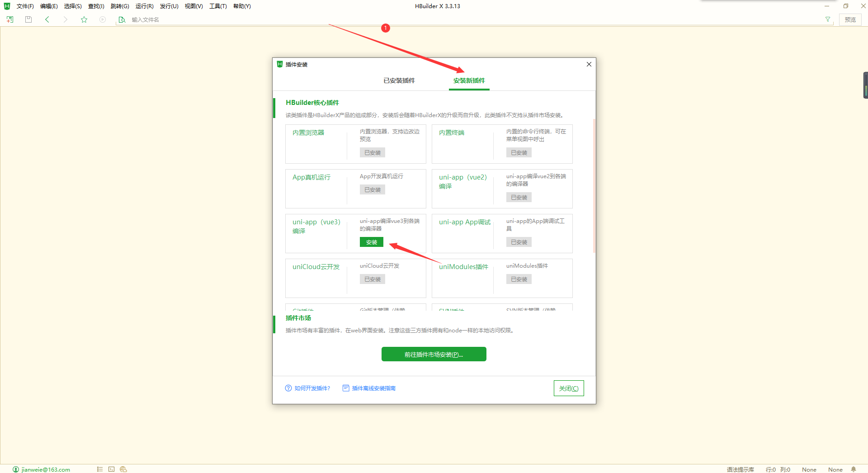Image resolution: width=868 pixels, height=473 pixels.
Task: Open the 选择(S) menu
Action: 73,6
